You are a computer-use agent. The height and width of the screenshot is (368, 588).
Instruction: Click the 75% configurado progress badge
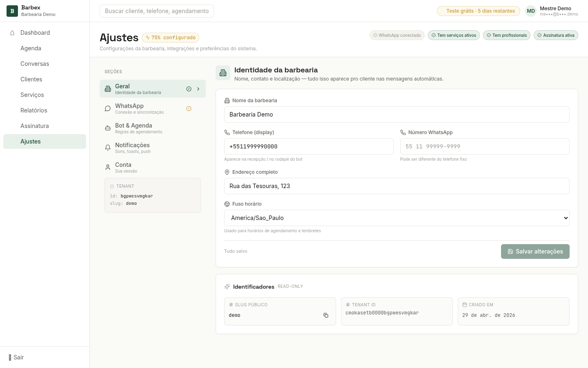(170, 38)
